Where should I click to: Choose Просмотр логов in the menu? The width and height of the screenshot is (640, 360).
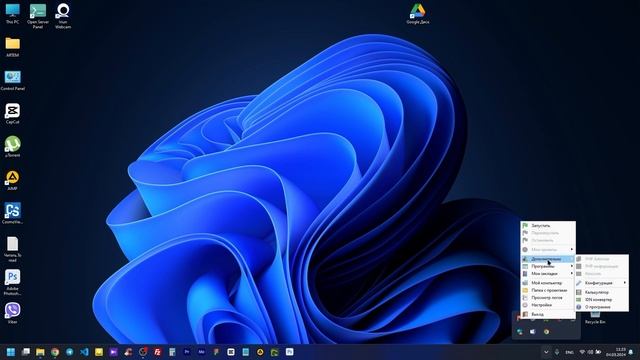point(548,298)
